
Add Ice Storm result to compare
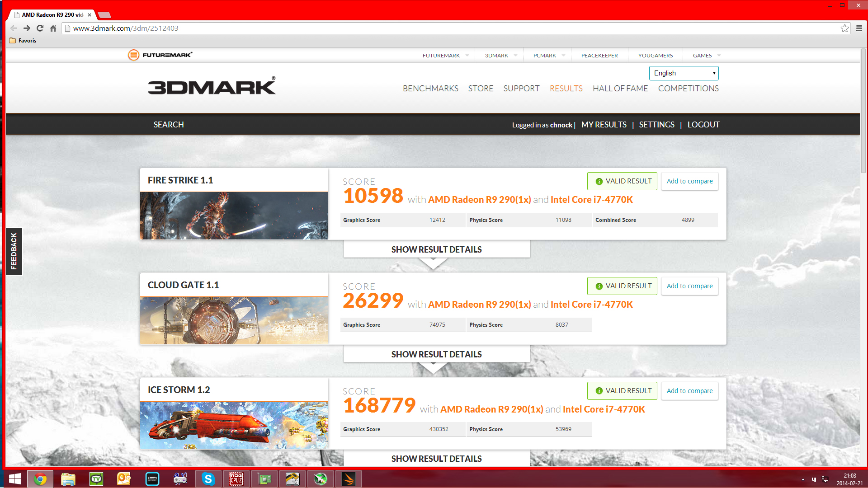689,391
